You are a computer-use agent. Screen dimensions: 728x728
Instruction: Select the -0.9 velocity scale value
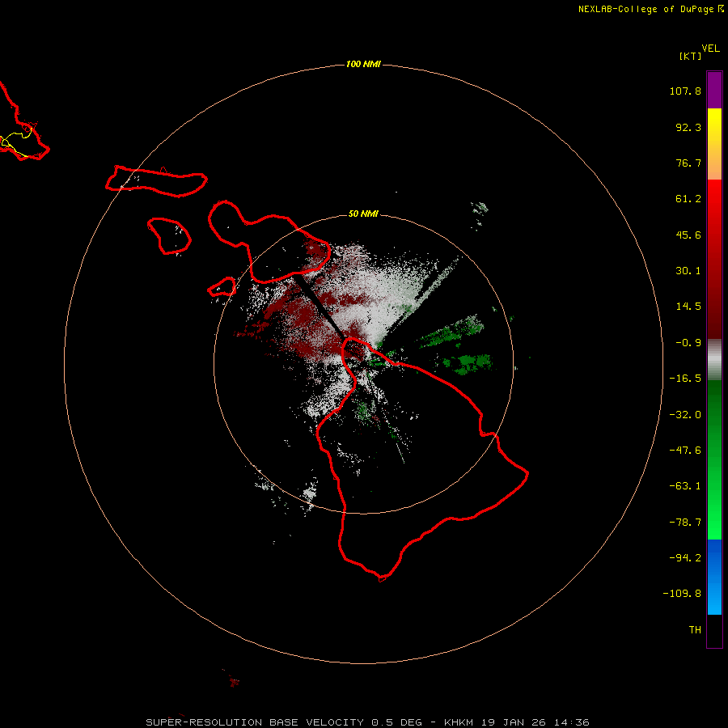tap(688, 343)
